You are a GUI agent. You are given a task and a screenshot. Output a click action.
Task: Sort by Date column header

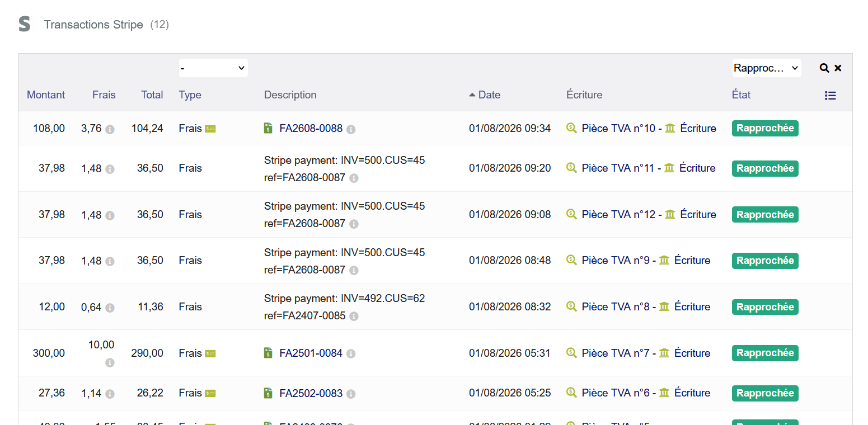click(489, 95)
